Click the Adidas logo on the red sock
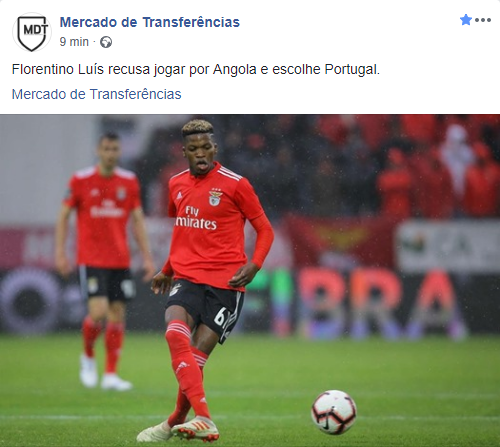Screen dimensions: 500x447 [x=182, y=367]
